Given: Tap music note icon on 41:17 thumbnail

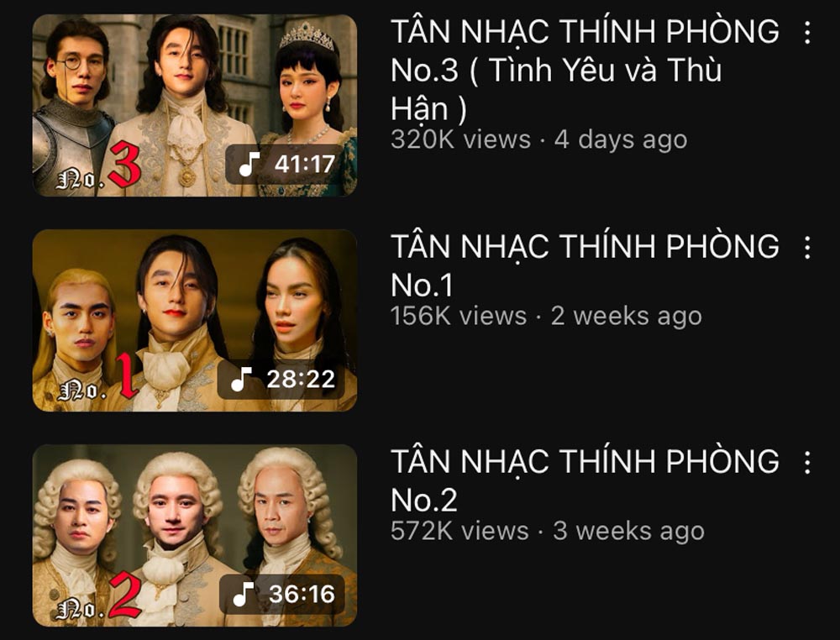Looking at the screenshot, I should (x=249, y=164).
